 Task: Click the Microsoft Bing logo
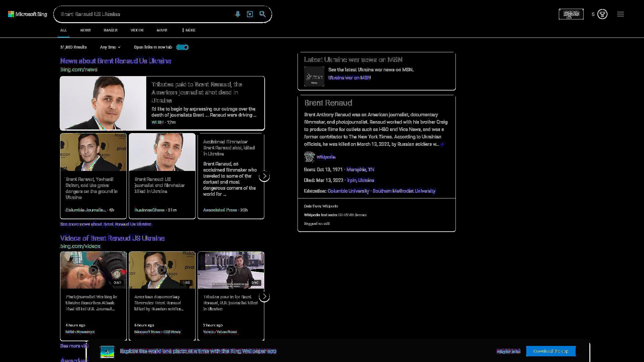point(28,14)
